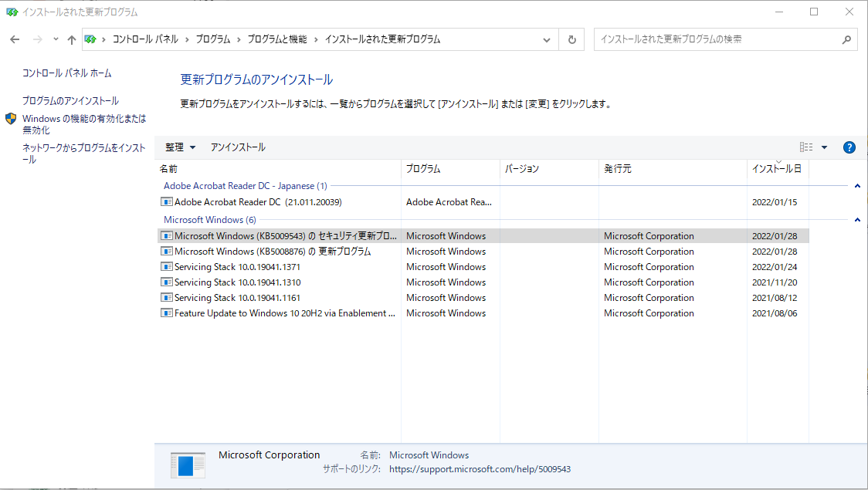Click icon of Servicing Stack 10.0.19041.1371
Image resolution: width=868 pixels, height=490 pixels.
pos(167,266)
